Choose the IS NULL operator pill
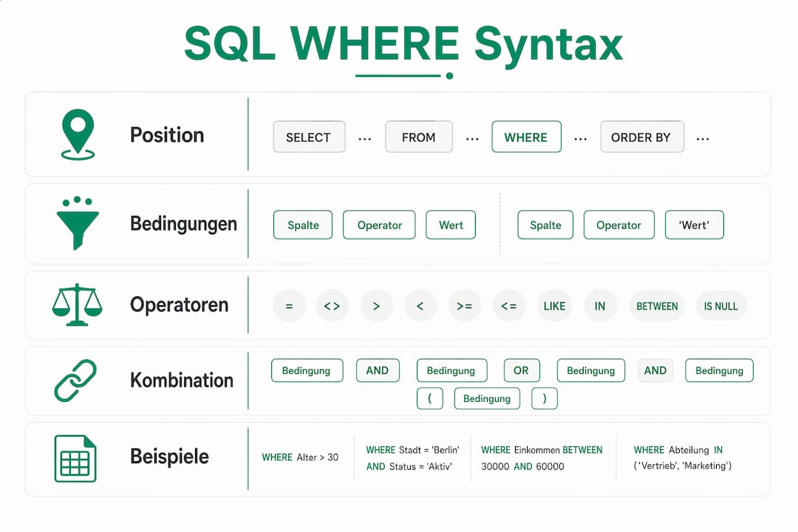The image size is (798, 532). tap(720, 306)
